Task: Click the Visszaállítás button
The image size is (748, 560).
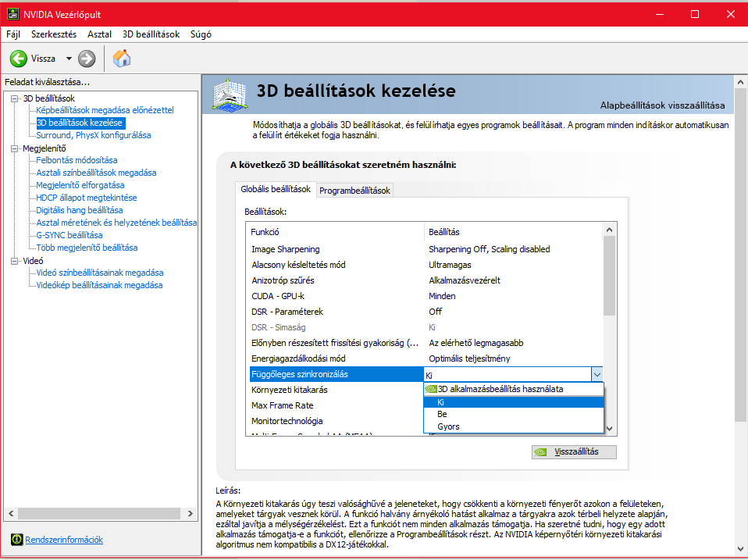Action: coord(574,451)
